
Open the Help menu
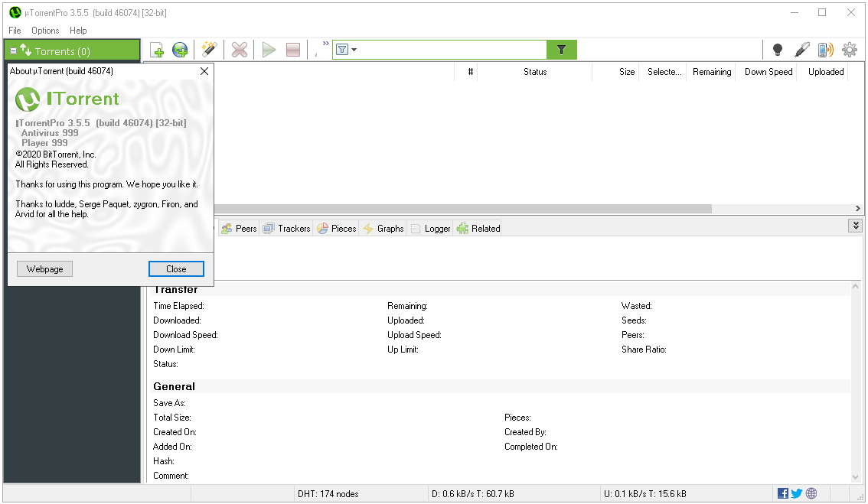(78, 31)
